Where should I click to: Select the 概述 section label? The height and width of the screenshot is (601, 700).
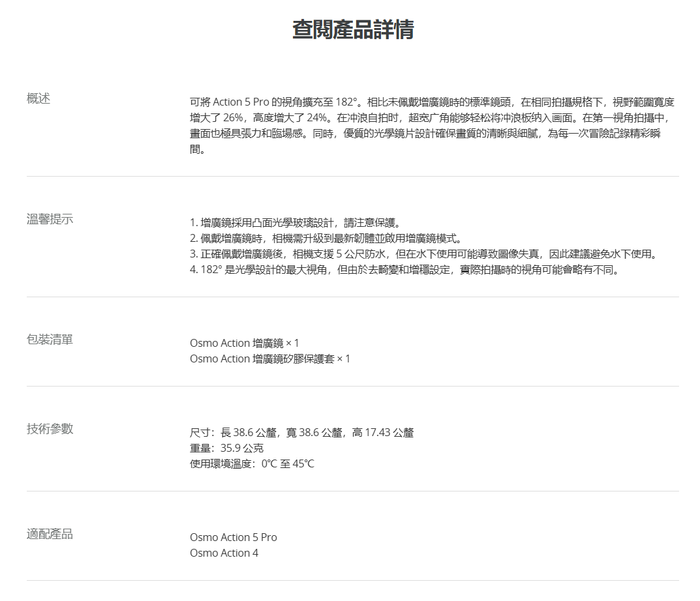tap(38, 98)
